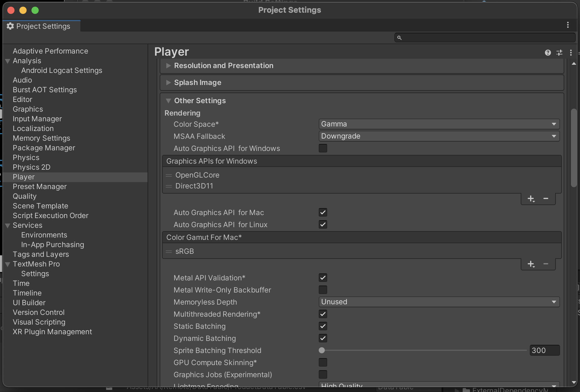
Task: Expand the Splash Image section
Action: point(168,83)
